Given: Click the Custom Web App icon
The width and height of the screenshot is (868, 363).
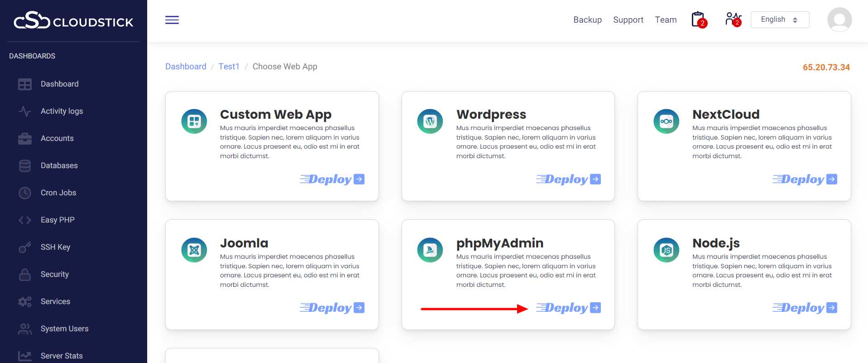Looking at the screenshot, I should [194, 121].
